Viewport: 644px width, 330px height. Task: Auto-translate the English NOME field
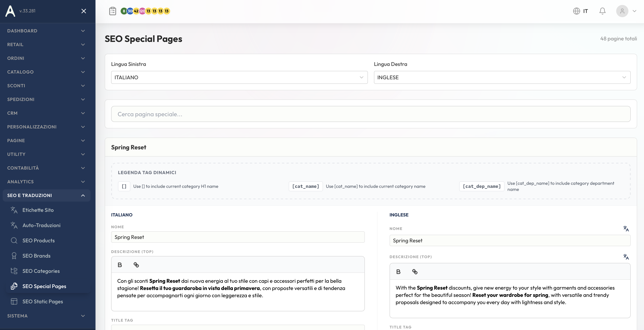(626, 229)
